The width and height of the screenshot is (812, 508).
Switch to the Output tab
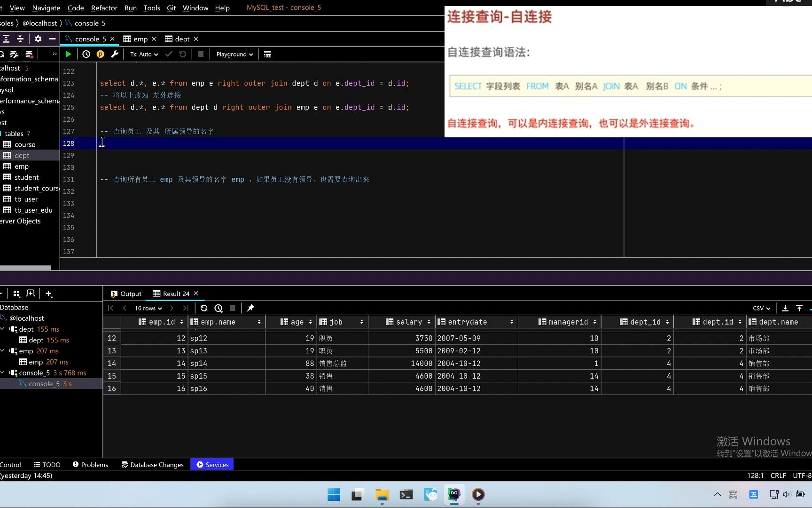point(126,294)
